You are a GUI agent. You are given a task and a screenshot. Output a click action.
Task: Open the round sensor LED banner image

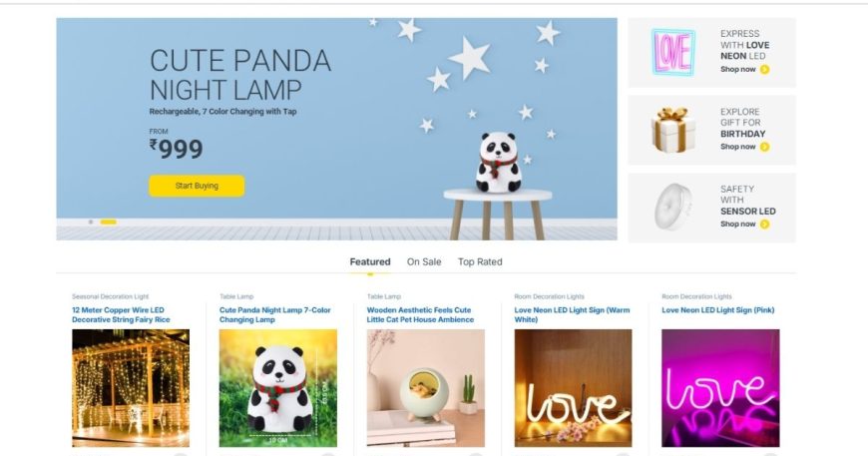(673, 207)
